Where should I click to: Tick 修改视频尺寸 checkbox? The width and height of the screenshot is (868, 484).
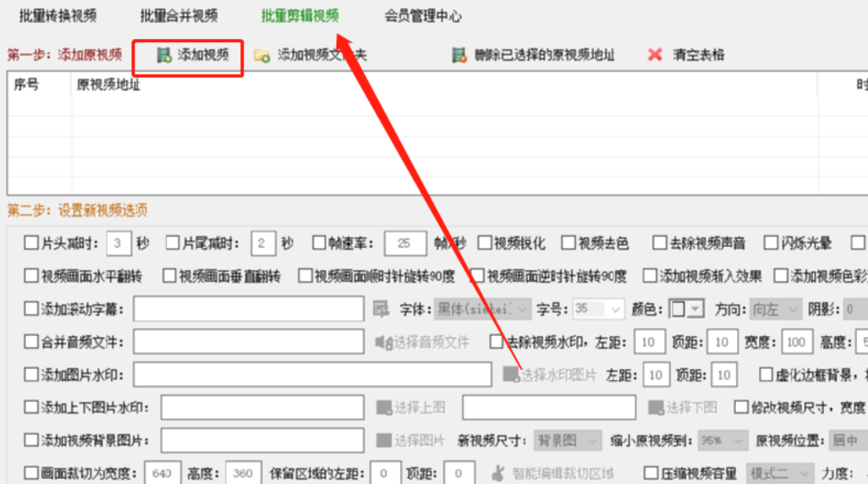point(741,408)
